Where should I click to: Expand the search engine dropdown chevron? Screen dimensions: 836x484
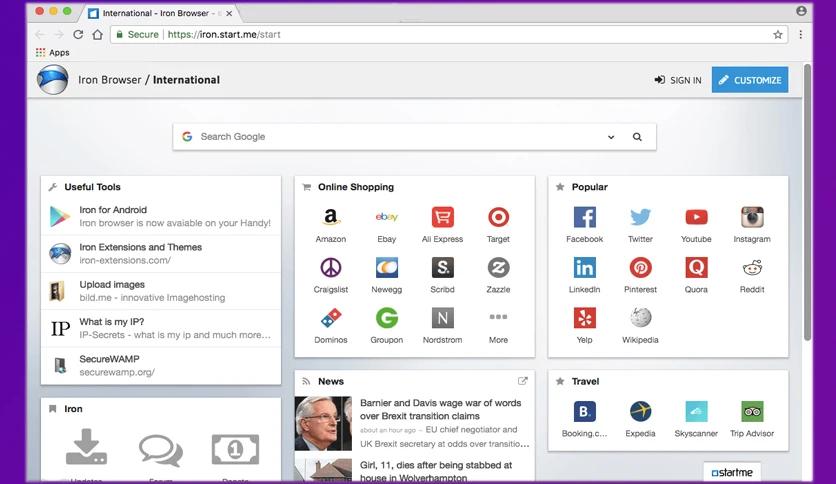tap(611, 137)
